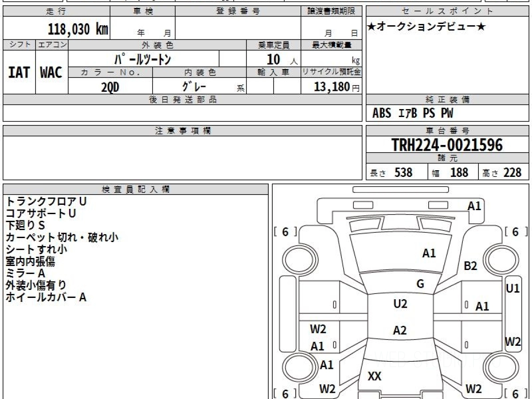Click the 注意事項欄 section header
Image resolution: width=532 pixels, height=399 pixels.
coord(183,131)
